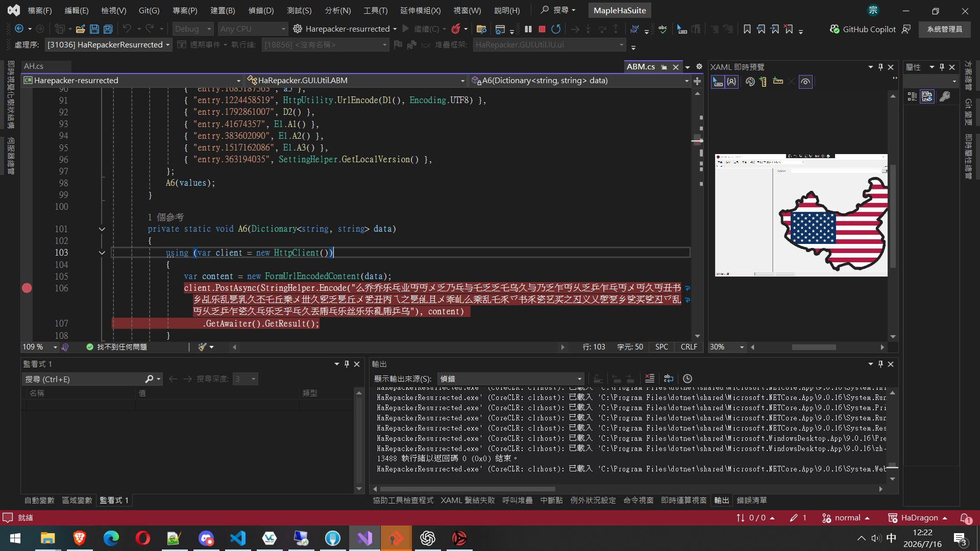Click the 1 個參考 code lens link

pos(166,217)
